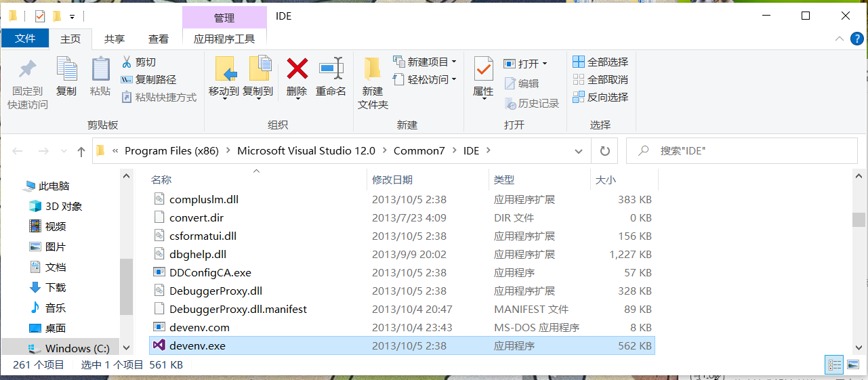868x380 pixels.
Task: Click the red Delete (删除) icon
Action: pyautogui.click(x=297, y=68)
